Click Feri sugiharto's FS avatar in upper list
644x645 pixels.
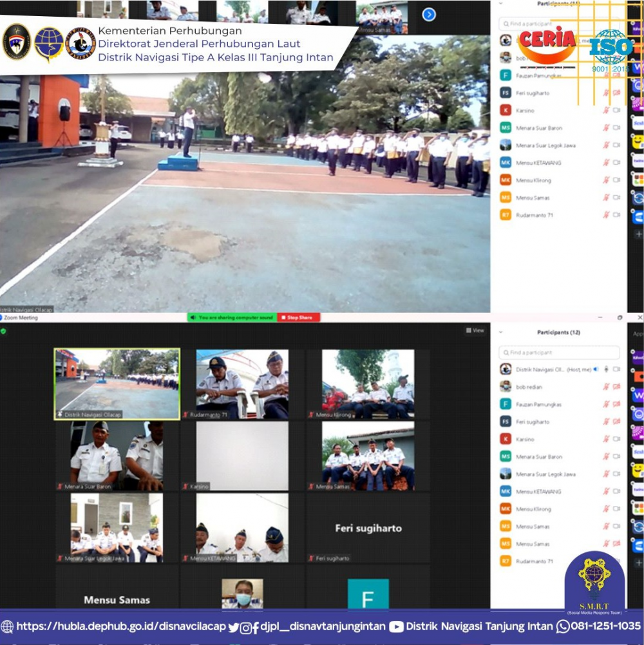pos(506,93)
